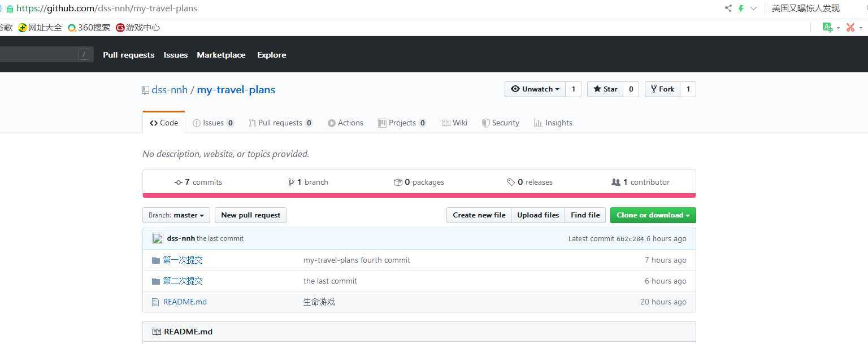The image size is (868, 344).
Task: Open 'the last commit' message in commit header
Action: [220, 238]
